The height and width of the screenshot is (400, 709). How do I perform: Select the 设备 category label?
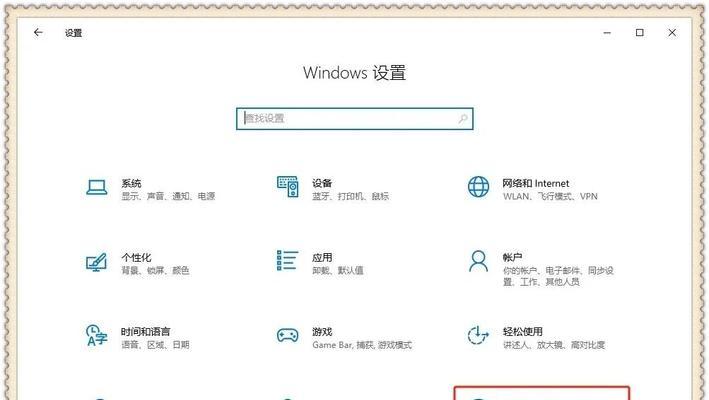pyautogui.click(x=322, y=183)
